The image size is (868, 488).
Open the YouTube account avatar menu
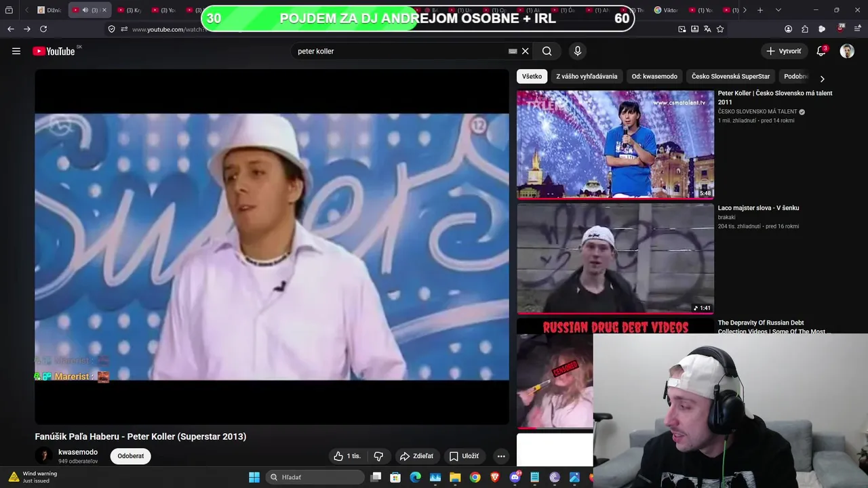(x=847, y=51)
